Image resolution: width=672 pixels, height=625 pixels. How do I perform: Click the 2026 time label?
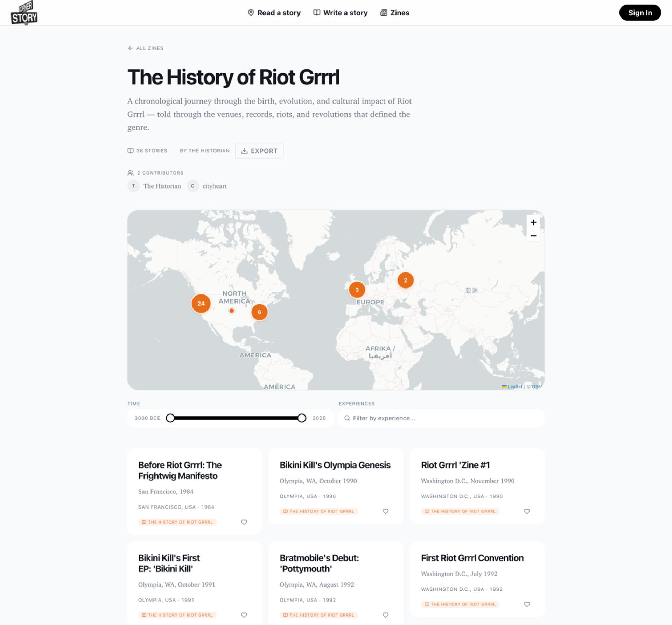coord(319,418)
